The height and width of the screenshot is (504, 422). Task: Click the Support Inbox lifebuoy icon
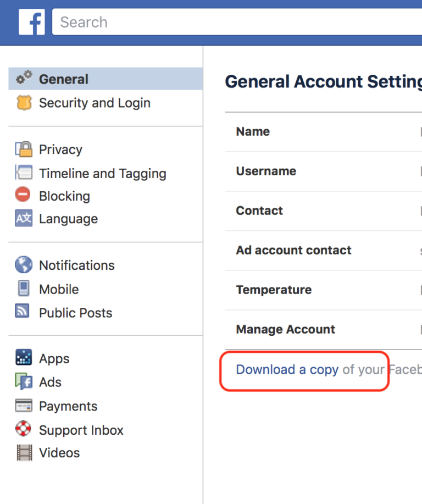click(x=24, y=429)
